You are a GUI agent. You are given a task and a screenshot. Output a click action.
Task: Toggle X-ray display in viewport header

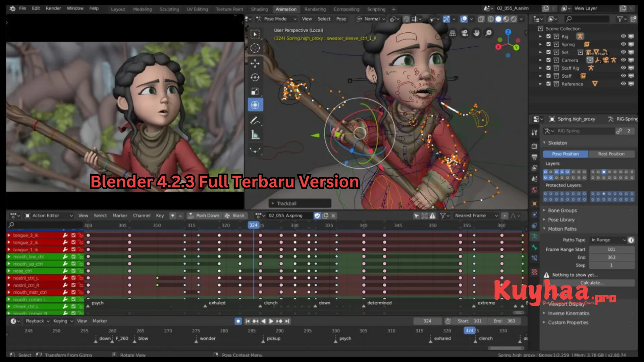tap(481, 19)
